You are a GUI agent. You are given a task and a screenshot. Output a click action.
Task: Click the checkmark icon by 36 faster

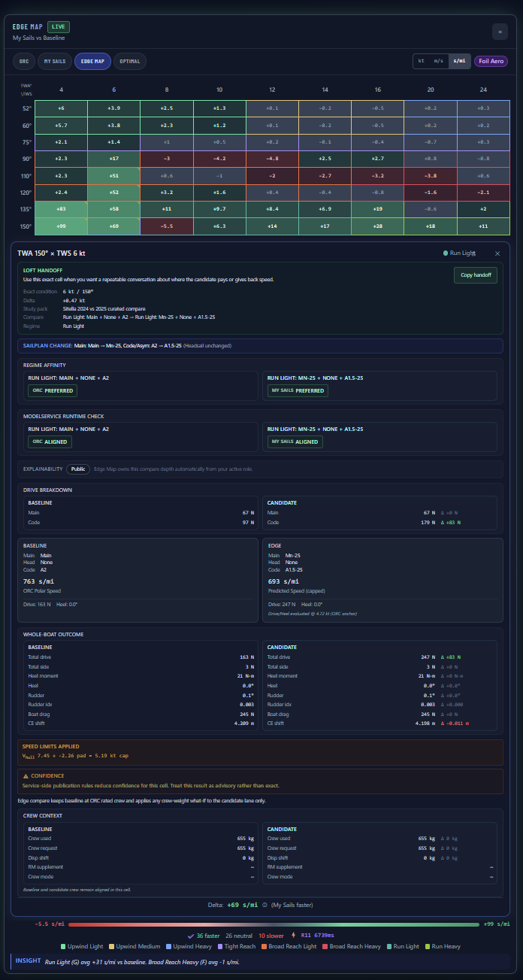click(191, 936)
